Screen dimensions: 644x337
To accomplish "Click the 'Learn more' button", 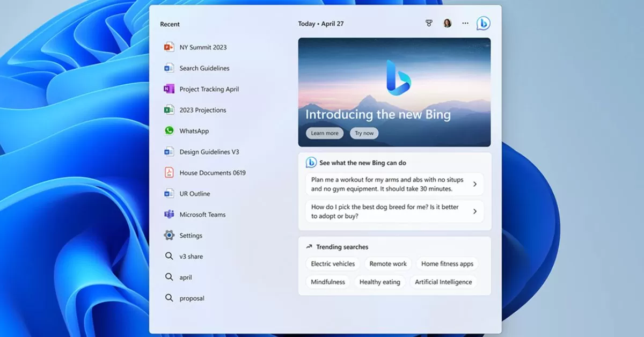I will [x=325, y=133].
